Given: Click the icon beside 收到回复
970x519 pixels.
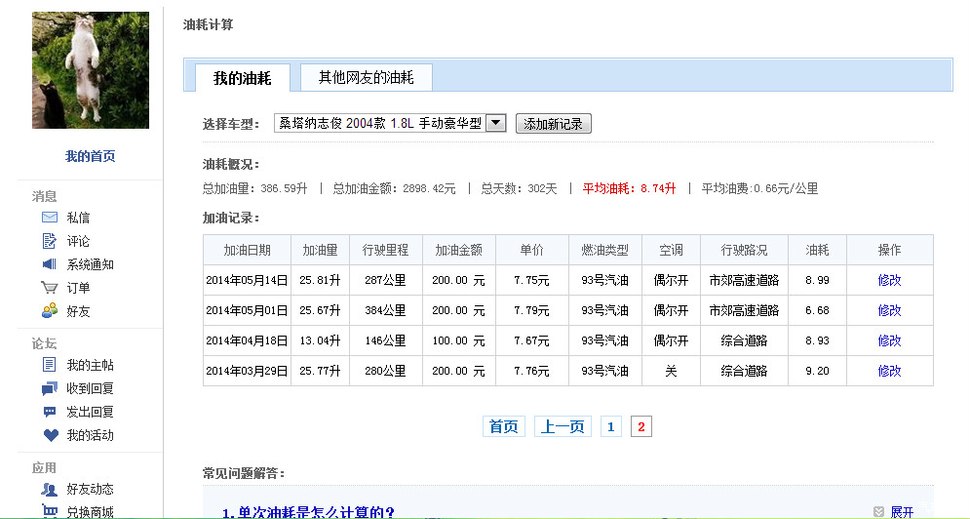Looking at the screenshot, I should coord(49,388).
